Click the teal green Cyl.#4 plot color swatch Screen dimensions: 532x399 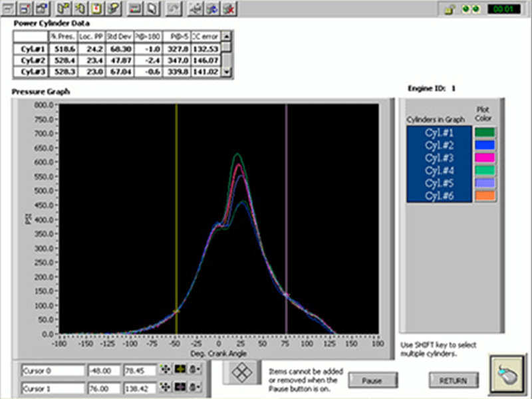[x=485, y=170]
